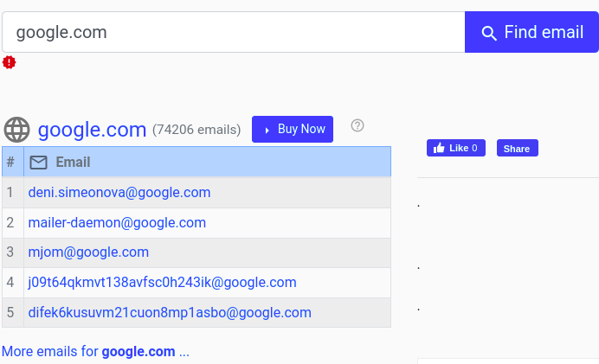
Task: Click the arrow icon on Buy Now
Action: 267,130
